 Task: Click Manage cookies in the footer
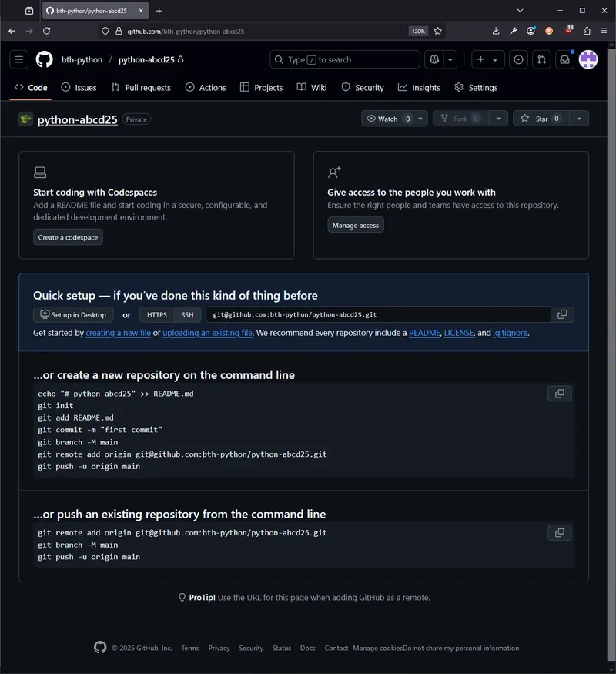pos(378,649)
